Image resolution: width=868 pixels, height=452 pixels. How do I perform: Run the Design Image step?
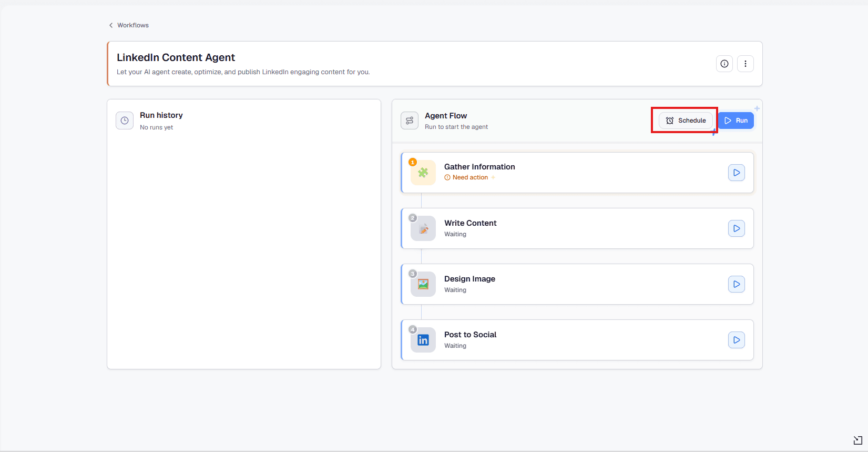point(737,284)
